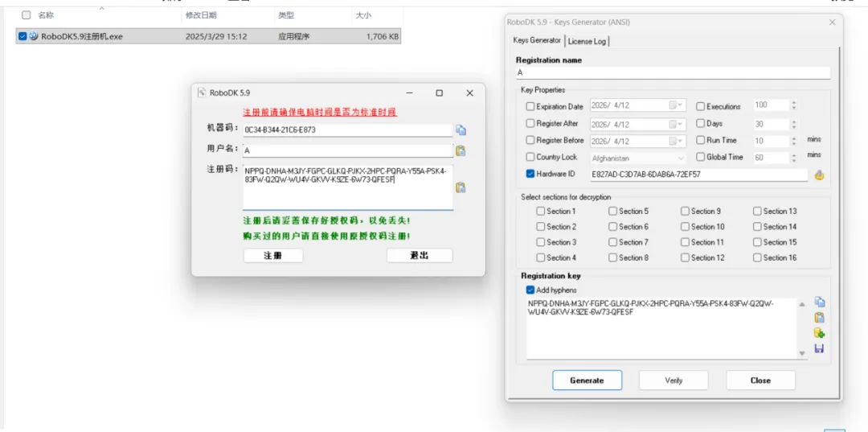The width and height of the screenshot is (868, 432).
Task: Paste into the 用户名 field via clipboard icon
Action: [460, 150]
